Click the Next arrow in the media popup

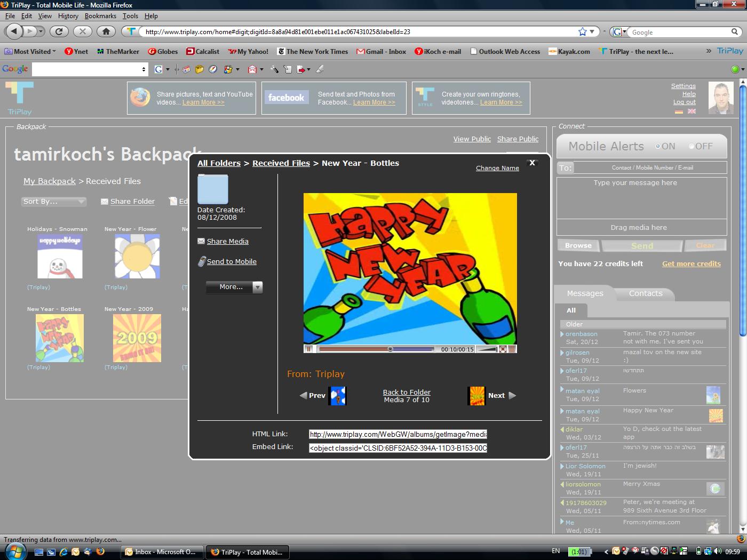512,396
